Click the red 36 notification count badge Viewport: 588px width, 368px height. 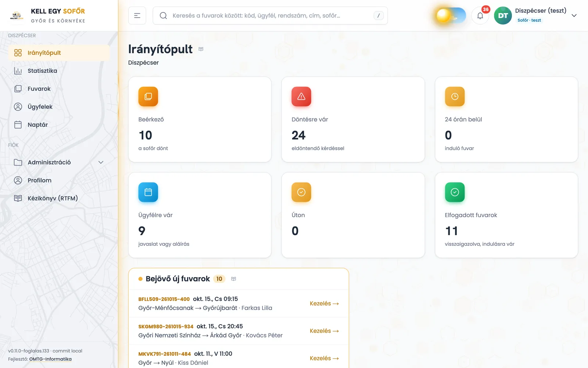486,10
